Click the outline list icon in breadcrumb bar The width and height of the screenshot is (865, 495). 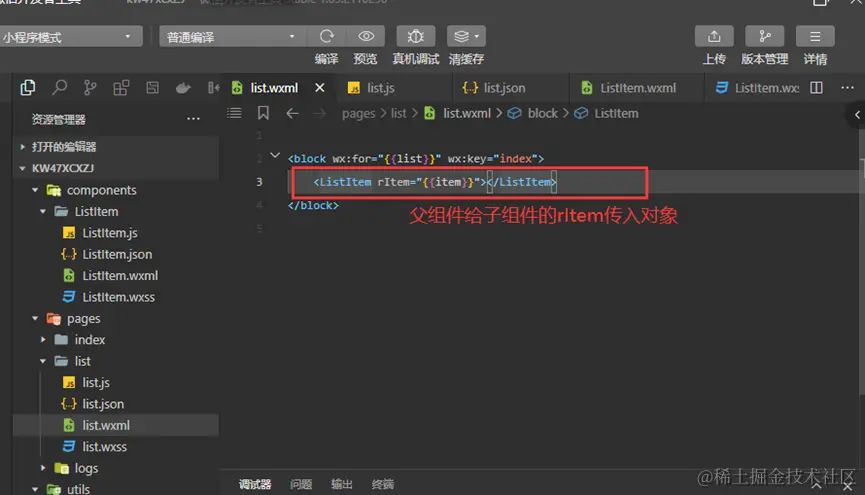234,113
